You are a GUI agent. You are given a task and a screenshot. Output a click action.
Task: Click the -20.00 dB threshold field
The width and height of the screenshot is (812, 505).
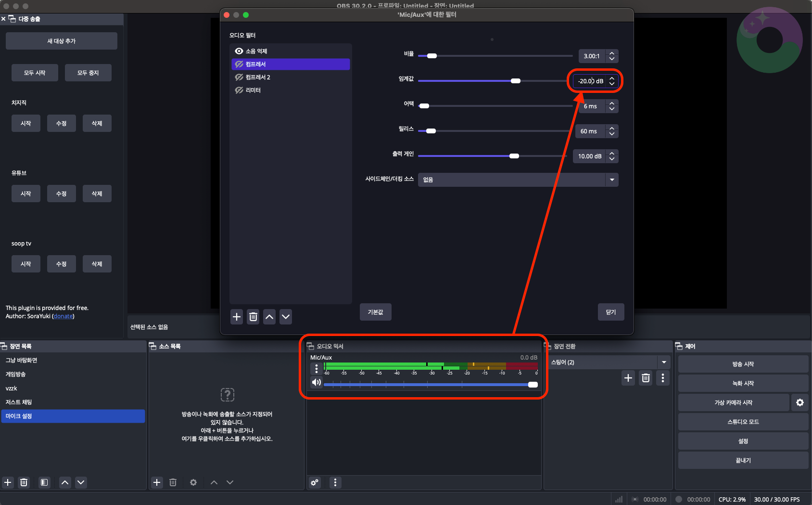[x=590, y=81]
